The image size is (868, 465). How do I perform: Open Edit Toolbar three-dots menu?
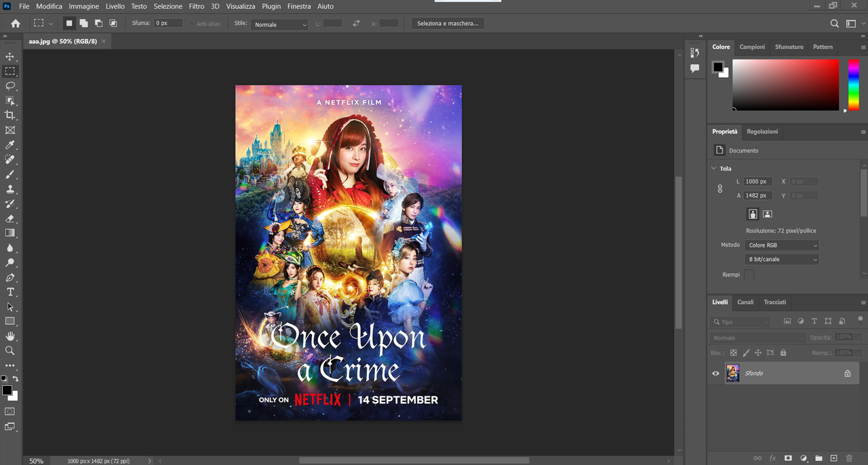[x=10, y=366]
